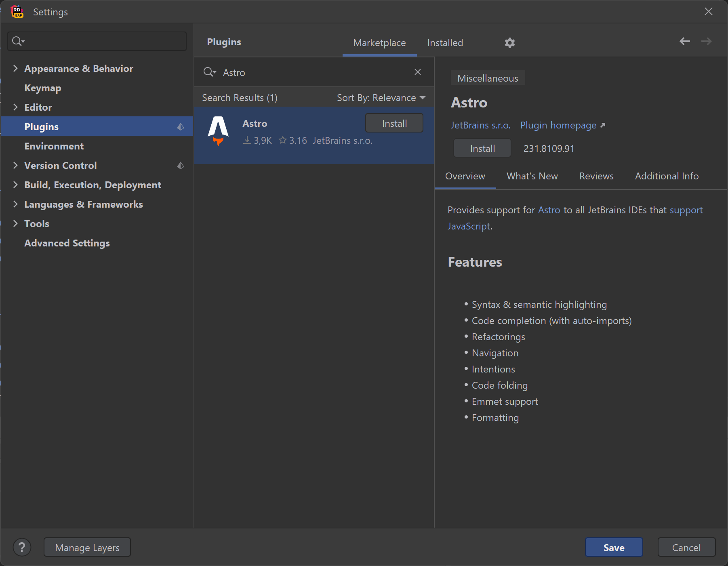The width and height of the screenshot is (728, 566).
Task: Click the Manage Layers button
Action: pyautogui.click(x=87, y=547)
